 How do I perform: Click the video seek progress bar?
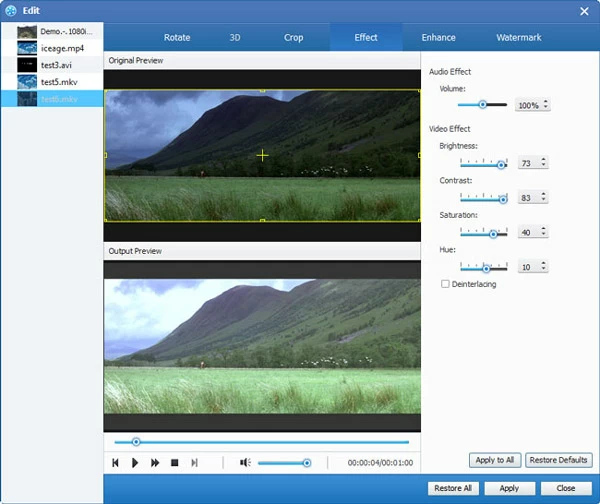(x=260, y=441)
